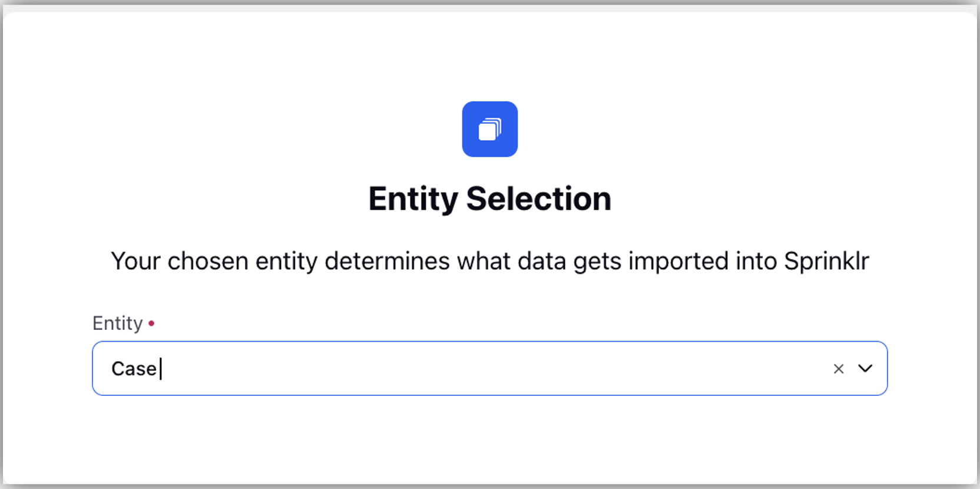
Task: Click the small x next to the chevron
Action: tap(839, 369)
